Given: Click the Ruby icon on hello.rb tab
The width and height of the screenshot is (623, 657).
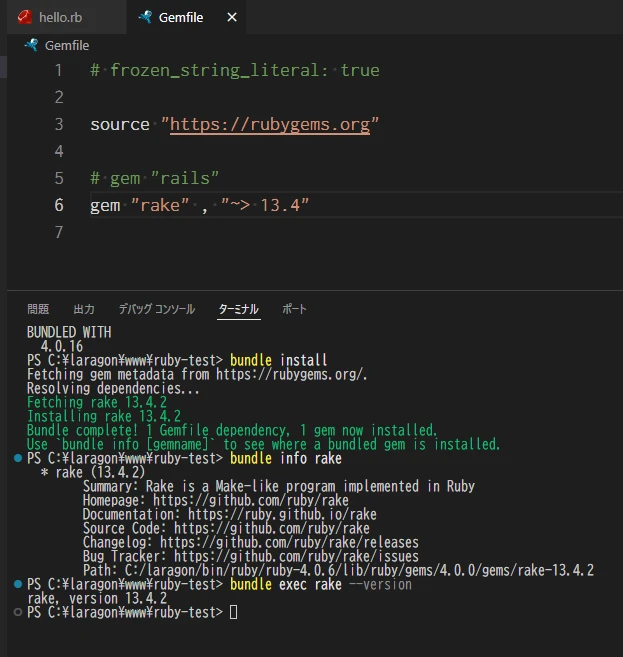Looking at the screenshot, I should click(25, 17).
